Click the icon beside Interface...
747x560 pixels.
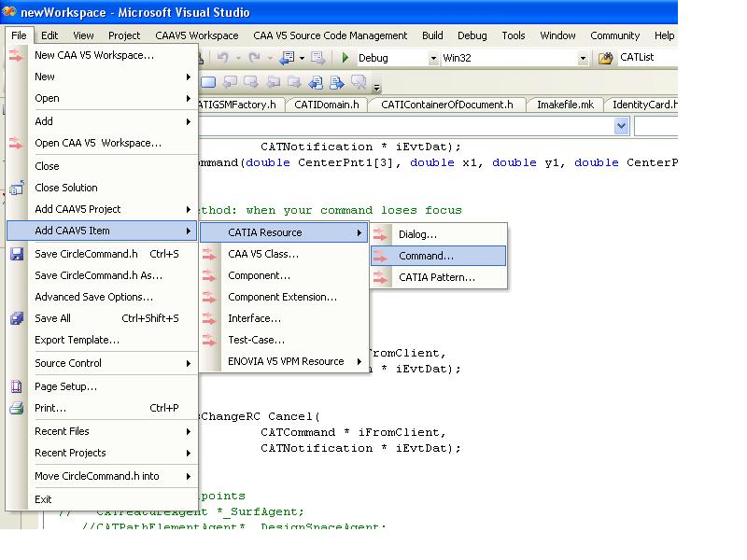coord(209,318)
